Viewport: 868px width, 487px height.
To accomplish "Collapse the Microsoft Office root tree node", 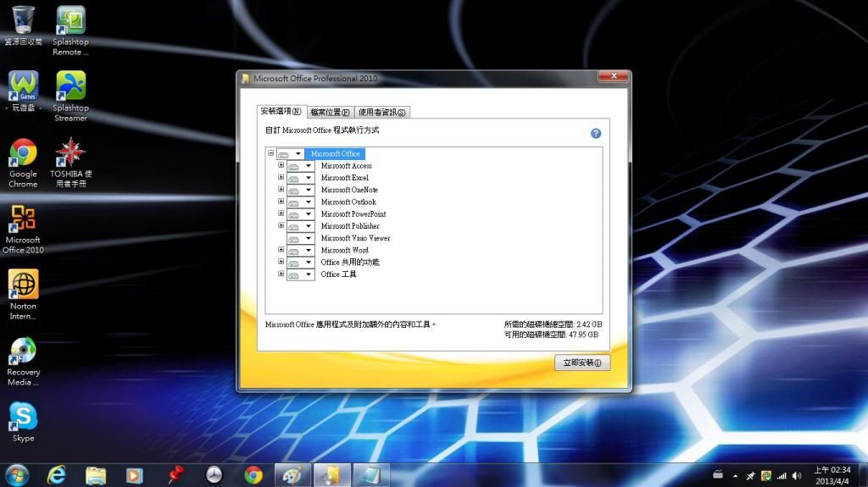I will click(x=270, y=152).
